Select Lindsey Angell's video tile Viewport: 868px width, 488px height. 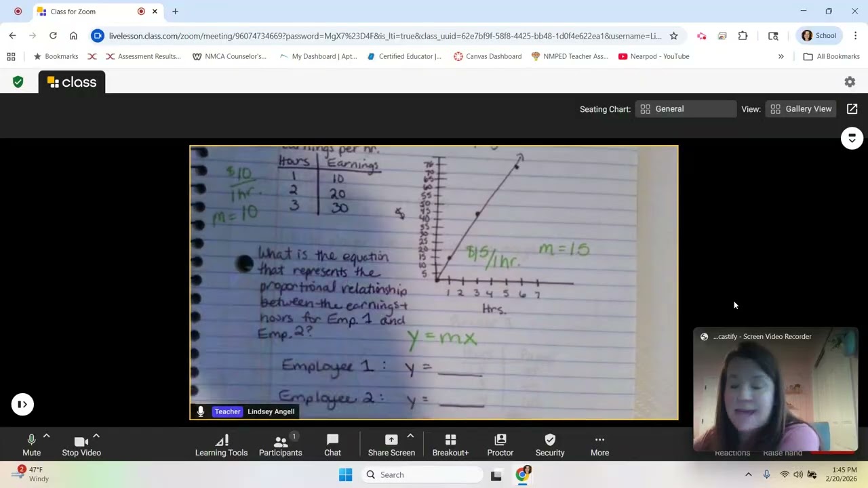click(x=434, y=283)
